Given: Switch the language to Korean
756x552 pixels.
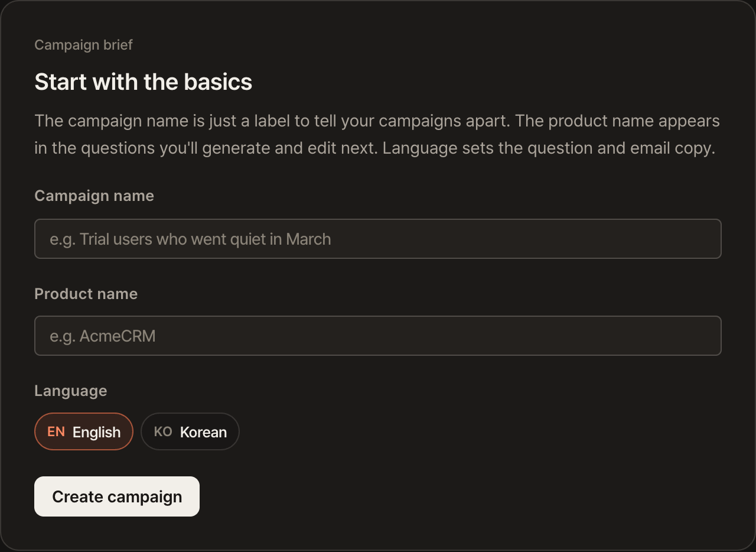Looking at the screenshot, I should pos(190,431).
